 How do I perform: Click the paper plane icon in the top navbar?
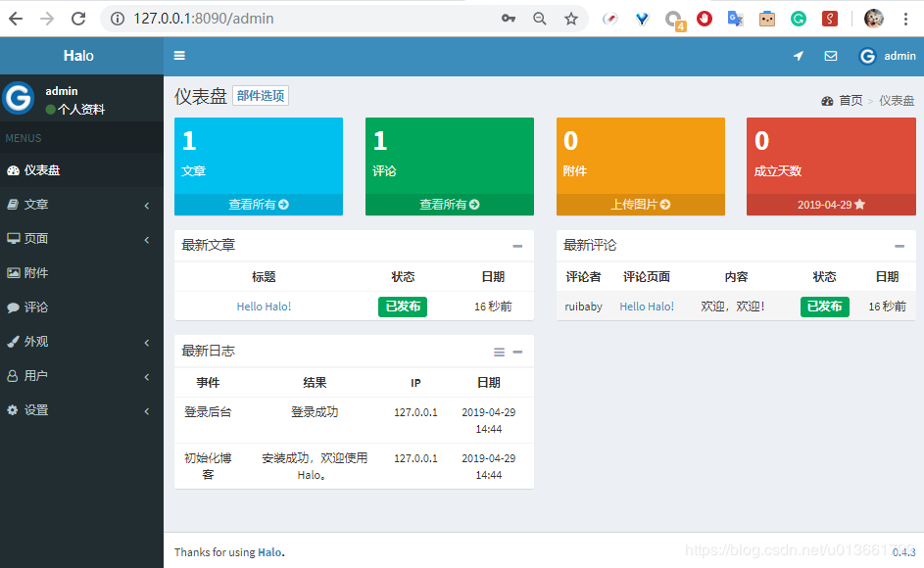[x=798, y=56]
